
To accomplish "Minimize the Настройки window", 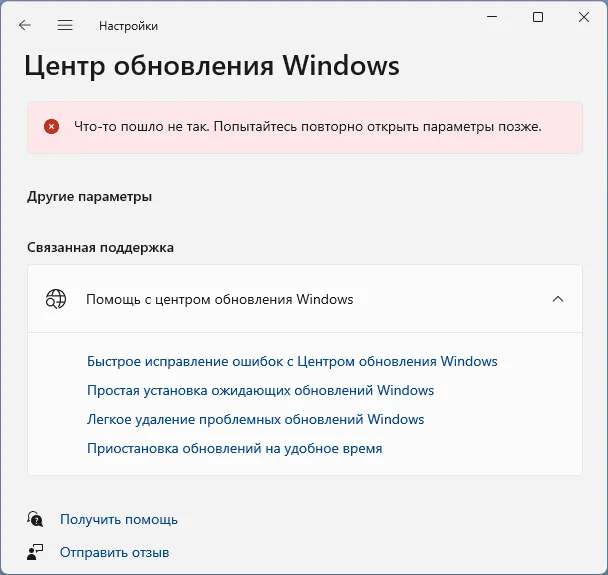I will coord(492,17).
